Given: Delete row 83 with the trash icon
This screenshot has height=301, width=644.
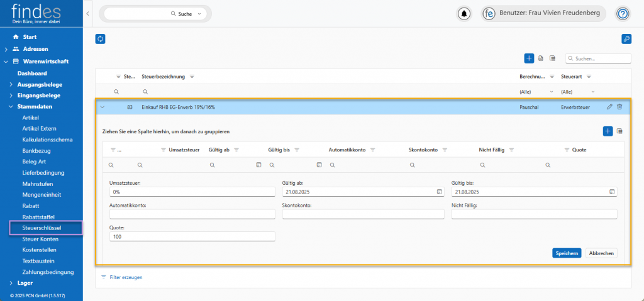Looking at the screenshot, I should (x=619, y=107).
